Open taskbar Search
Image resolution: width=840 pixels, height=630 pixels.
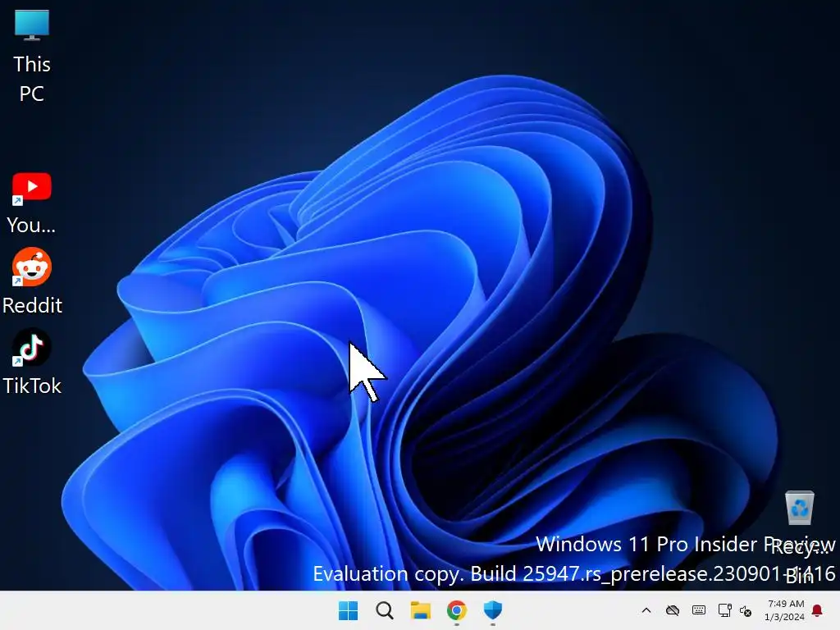click(384, 610)
